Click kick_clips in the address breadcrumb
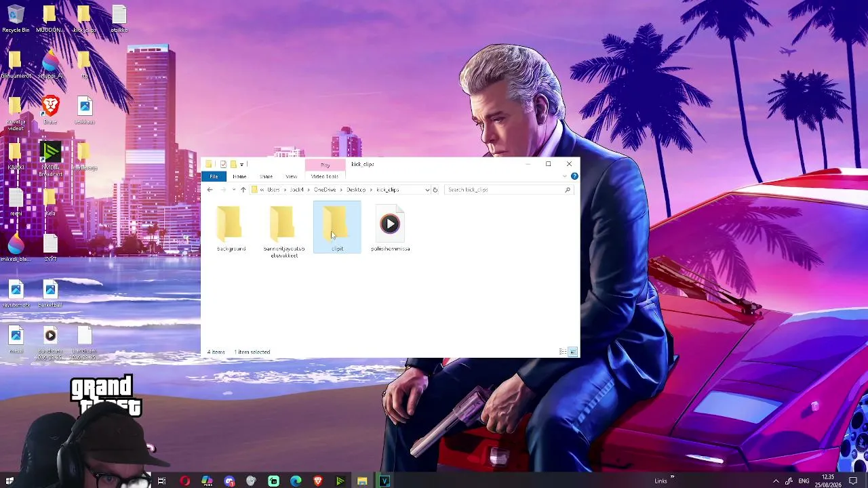Image resolution: width=868 pixels, height=488 pixels. 388,190
